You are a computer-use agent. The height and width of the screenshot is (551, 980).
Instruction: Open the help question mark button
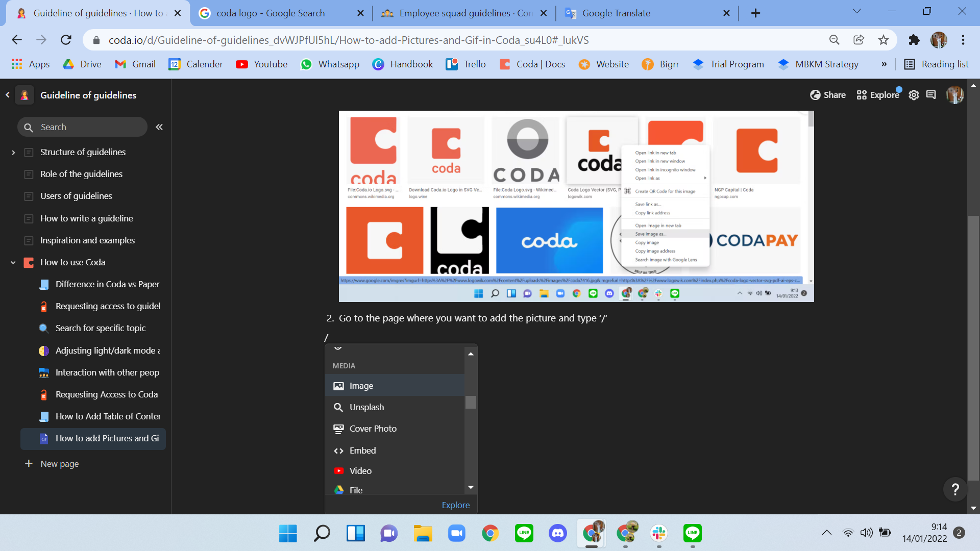click(x=955, y=490)
